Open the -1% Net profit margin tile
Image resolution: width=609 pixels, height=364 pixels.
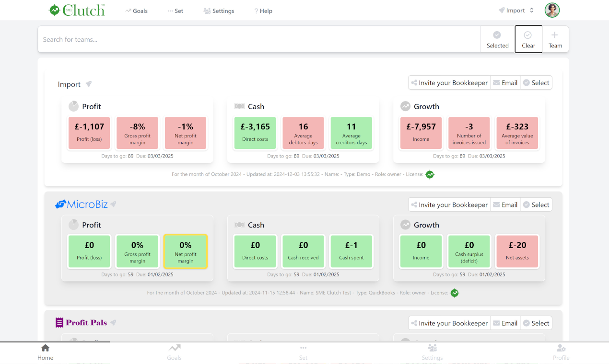point(186,133)
